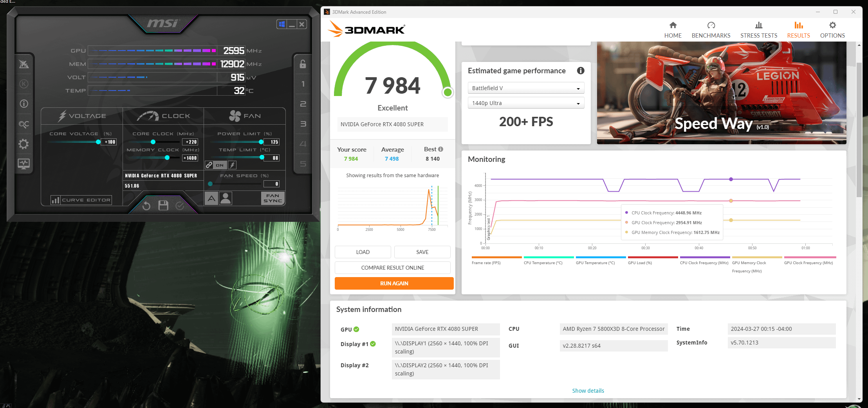Open the hardware monitor window in Afterburner
Image resolution: width=868 pixels, height=408 pixels.
point(24,164)
